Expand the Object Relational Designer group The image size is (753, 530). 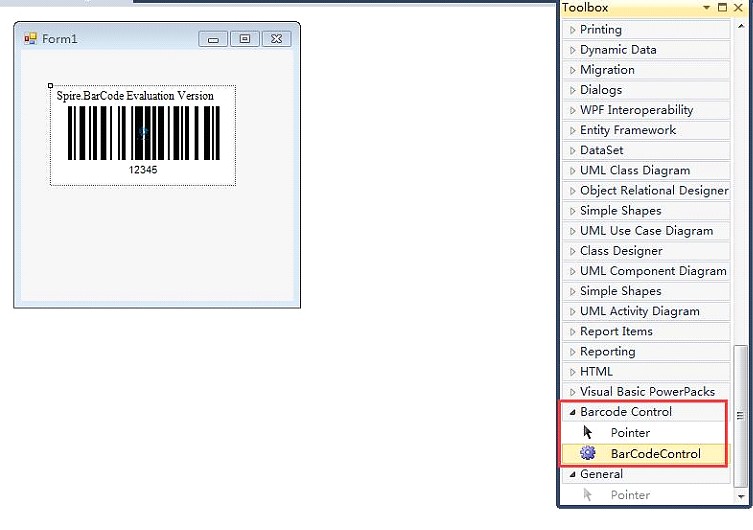click(x=572, y=191)
